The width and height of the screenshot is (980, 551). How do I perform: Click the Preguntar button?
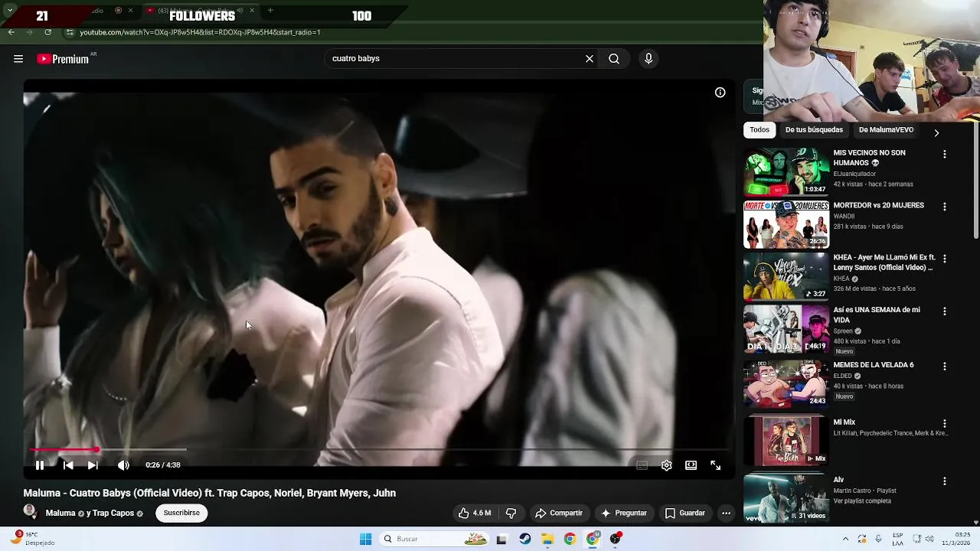[624, 514]
